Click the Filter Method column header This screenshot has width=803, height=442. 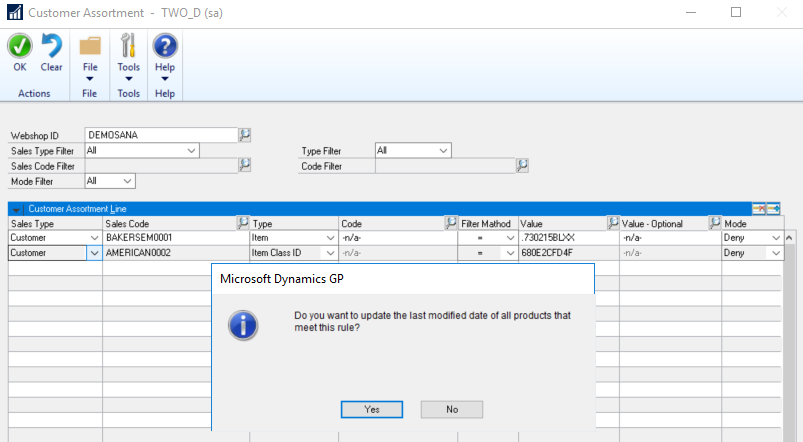[x=488, y=223]
